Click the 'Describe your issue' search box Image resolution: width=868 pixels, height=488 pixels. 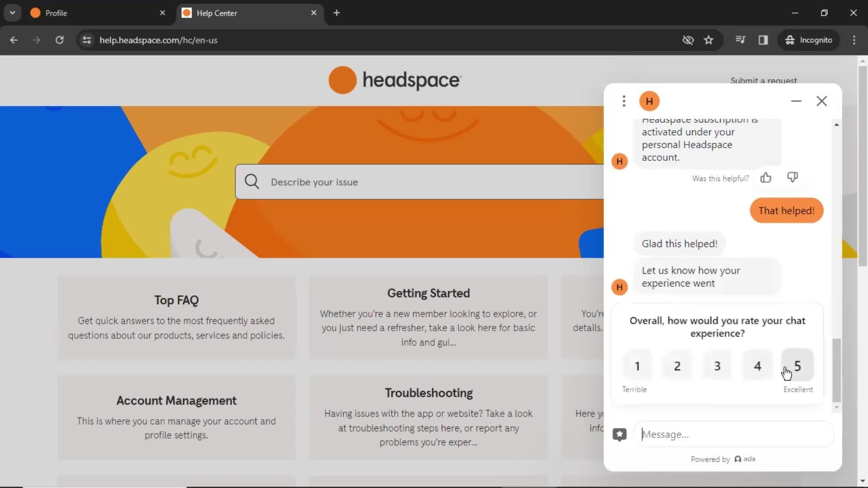pos(420,182)
